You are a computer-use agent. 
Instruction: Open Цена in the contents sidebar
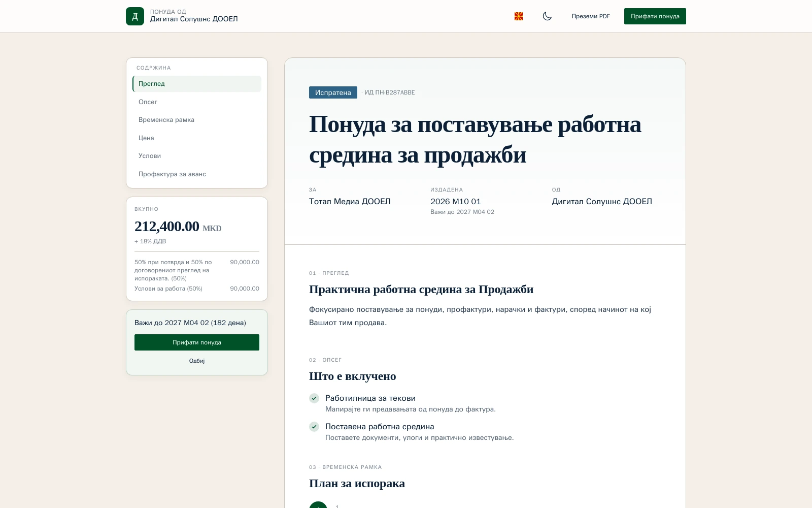coord(197,138)
